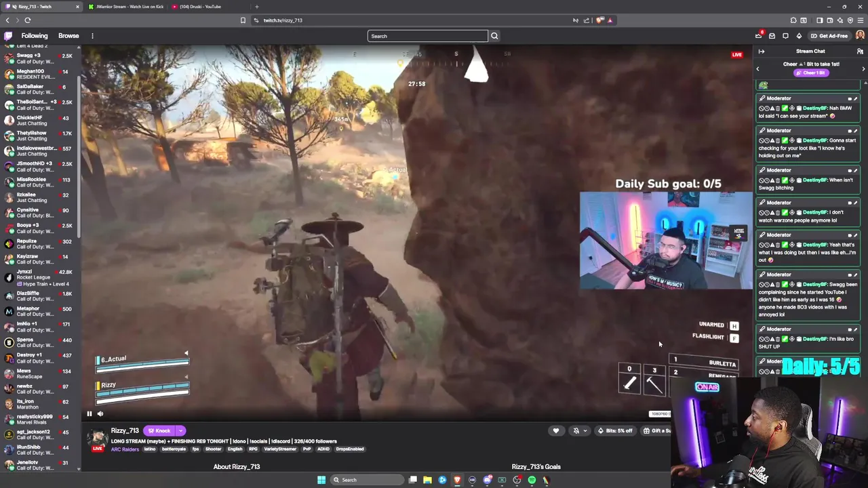Image resolution: width=868 pixels, height=488 pixels.
Task: Show previous chat leaderboard item
Action: (x=757, y=68)
